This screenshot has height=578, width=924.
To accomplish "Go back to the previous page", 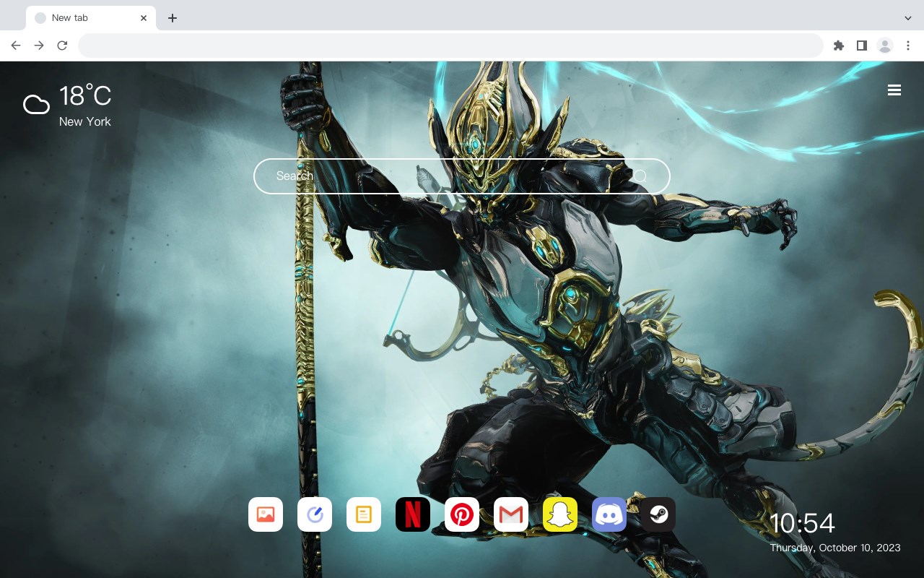I will pyautogui.click(x=16, y=46).
